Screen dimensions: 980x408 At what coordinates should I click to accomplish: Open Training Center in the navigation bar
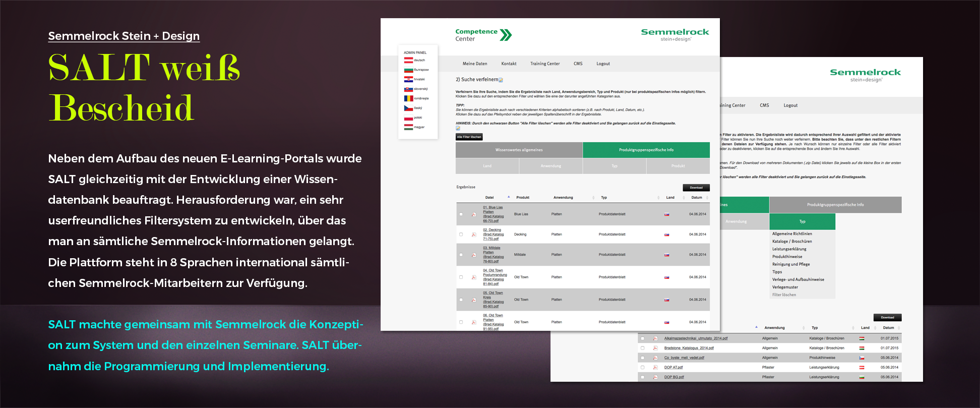pyautogui.click(x=544, y=64)
